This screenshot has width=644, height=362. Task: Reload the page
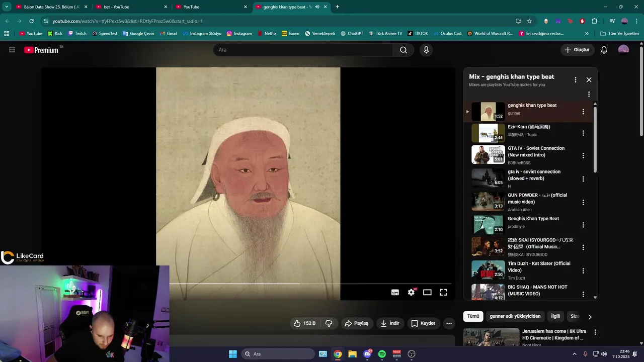click(31, 21)
